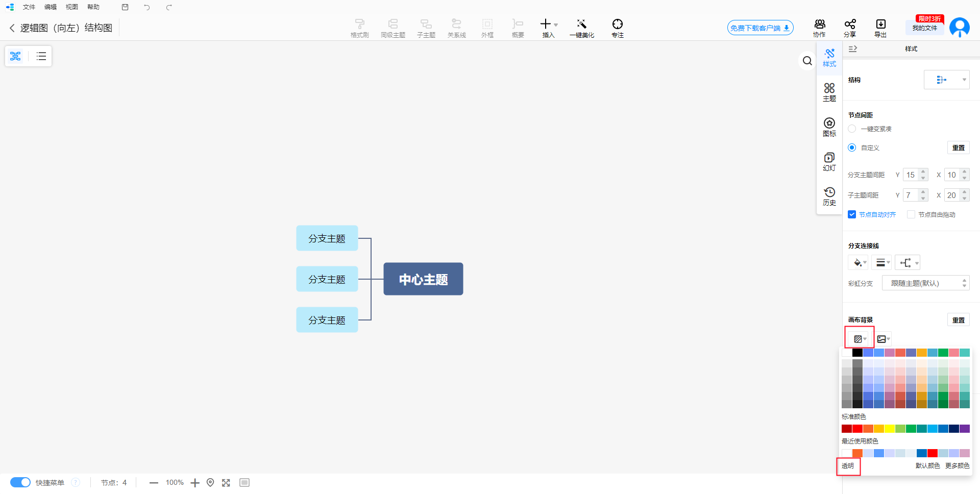Image resolution: width=980 pixels, height=494 pixels.
Task: Click the search magnifier icon
Action: point(807,61)
